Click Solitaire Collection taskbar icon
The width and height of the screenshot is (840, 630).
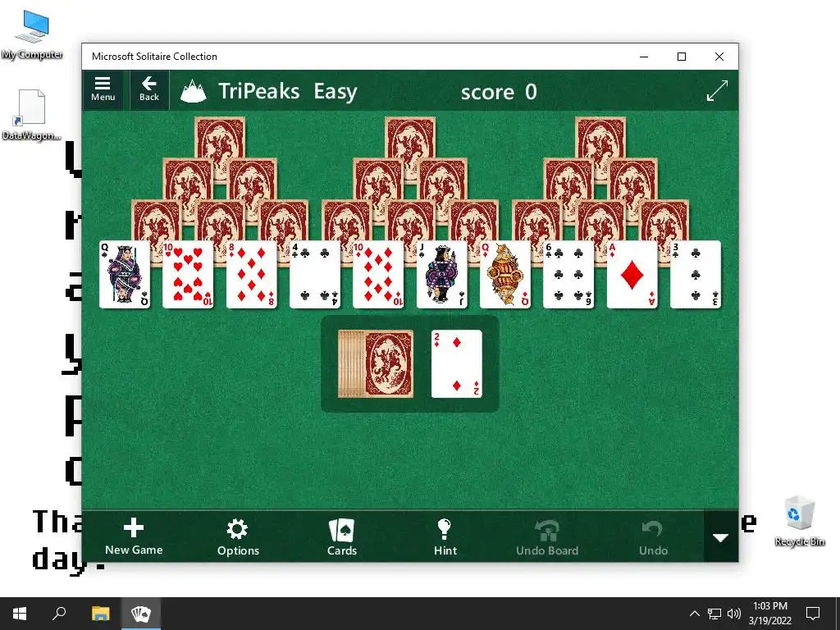[x=141, y=614]
